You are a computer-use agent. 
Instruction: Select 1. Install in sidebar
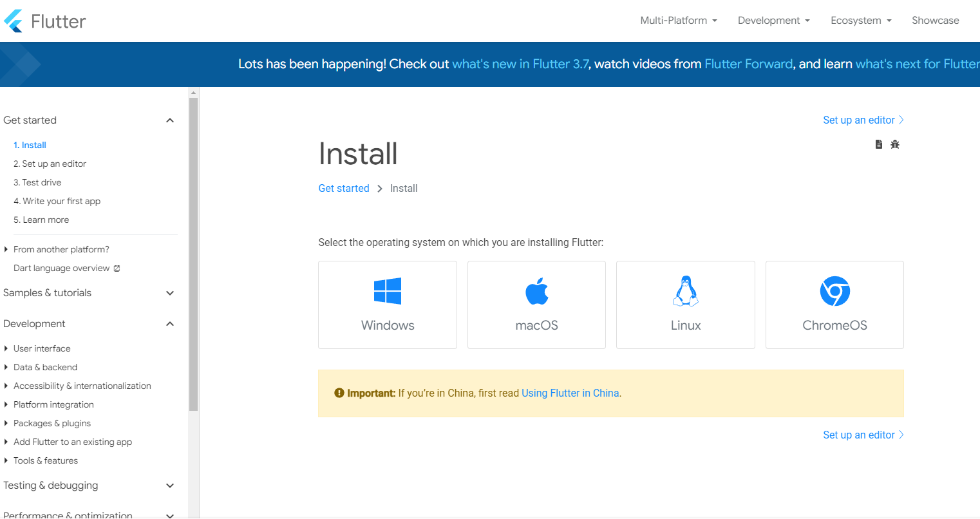(x=30, y=145)
